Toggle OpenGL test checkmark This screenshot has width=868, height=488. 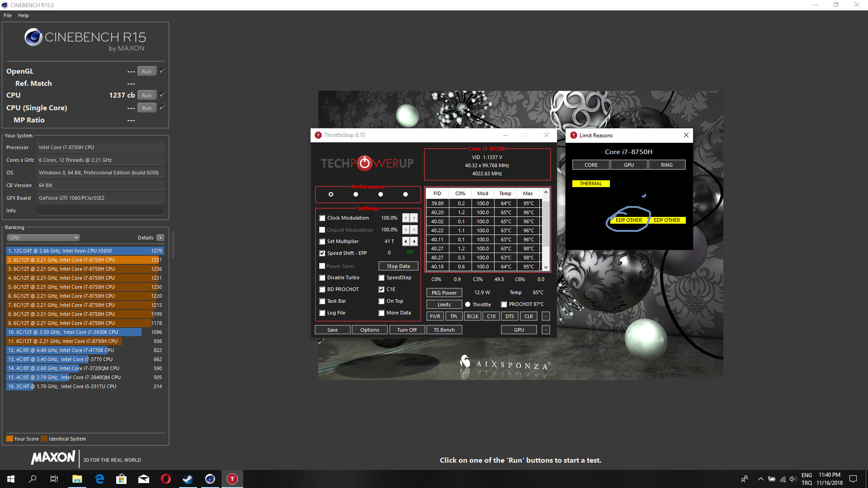162,70
